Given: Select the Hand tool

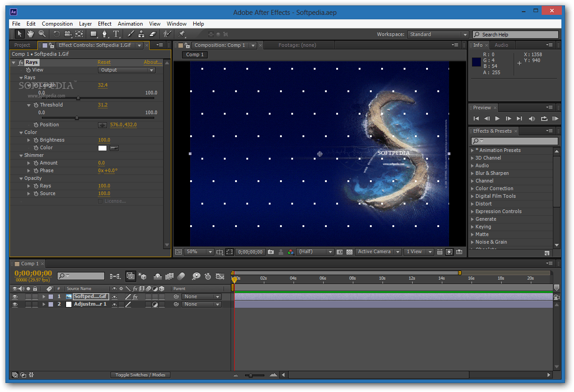Looking at the screenshot, I should pos(31,34).
